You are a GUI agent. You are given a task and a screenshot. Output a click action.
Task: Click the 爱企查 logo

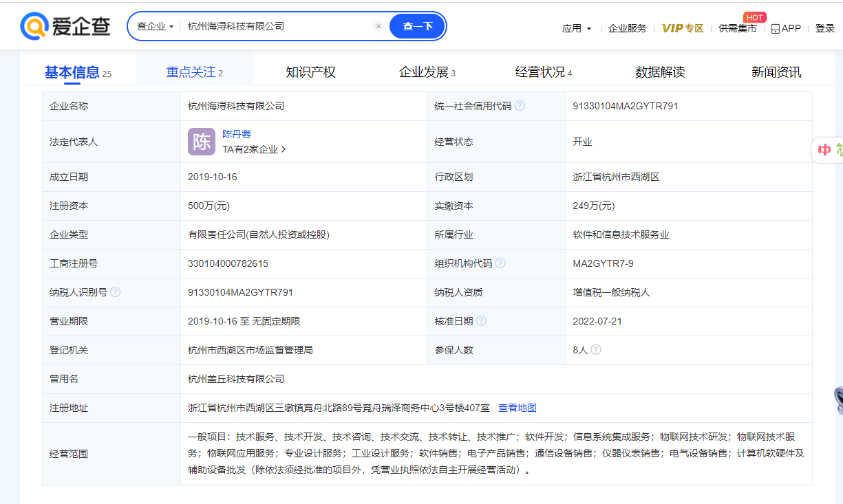coord(66,26)
